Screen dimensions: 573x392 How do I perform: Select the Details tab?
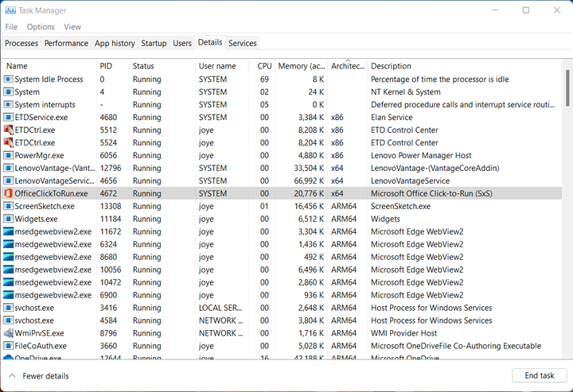(210, 42)
